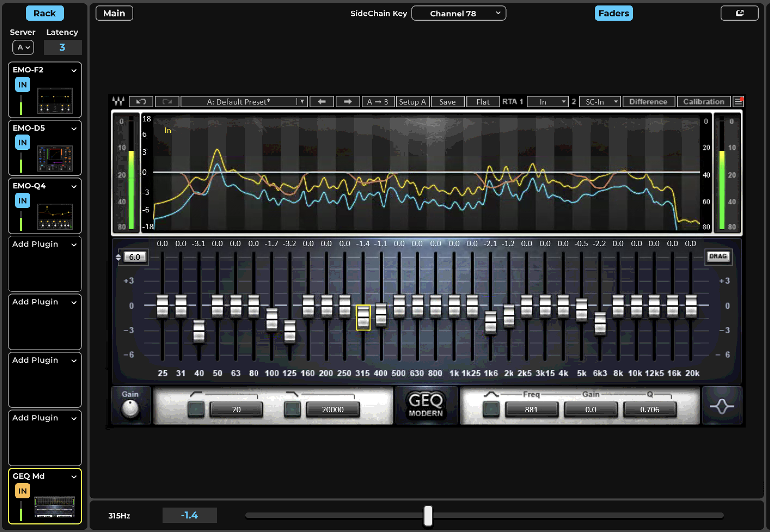Enable the low-pass filter switch
The width and height of the screenshot is (770, 532).
[292, 409]
